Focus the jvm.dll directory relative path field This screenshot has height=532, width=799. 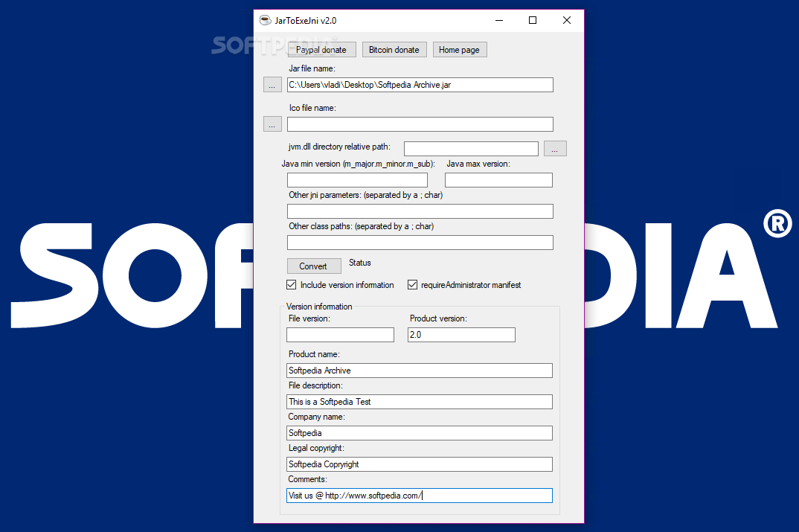pyautogui.click(x=471, y=148)
